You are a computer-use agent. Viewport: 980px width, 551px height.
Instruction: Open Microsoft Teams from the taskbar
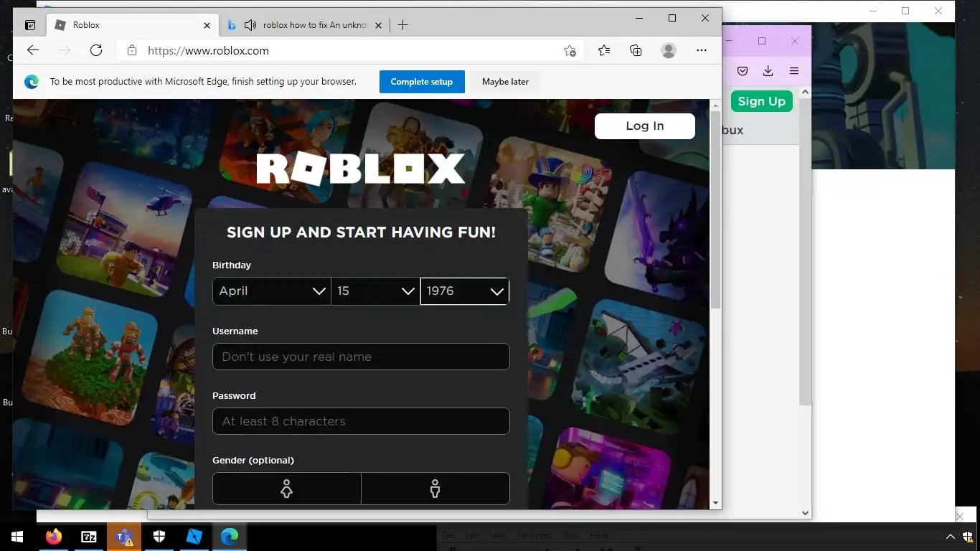tap(124, 537)
